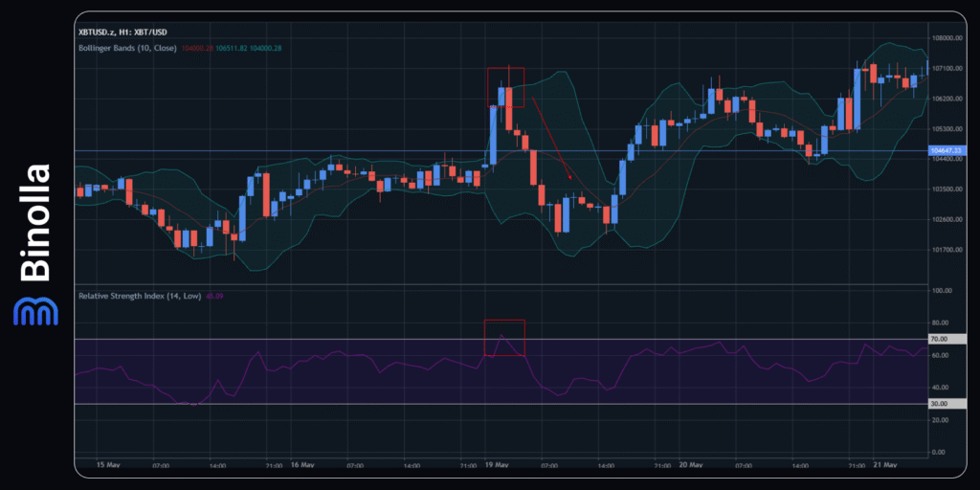Click the 20 May date label
980x490 pixels.
pos(690,465)
